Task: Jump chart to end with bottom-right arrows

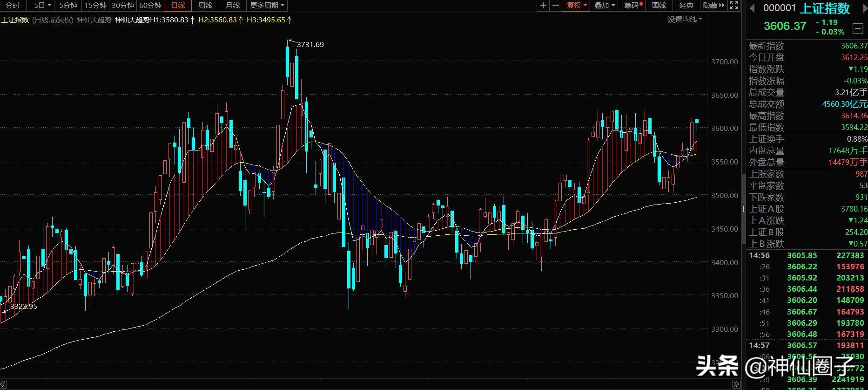Action: (x=736, y=384)
